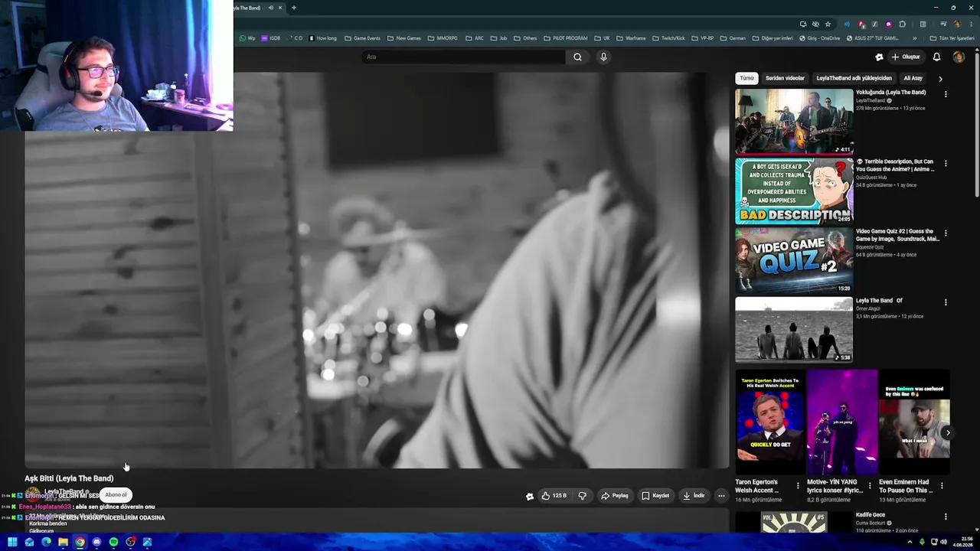Open the Chrome extensions puzzle icon
This screenshot has height=551, width=980.
(903, 24)
